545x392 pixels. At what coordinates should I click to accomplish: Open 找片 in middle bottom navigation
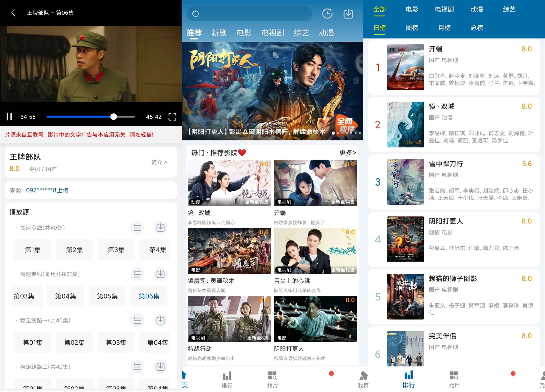[x=272, y=379]
